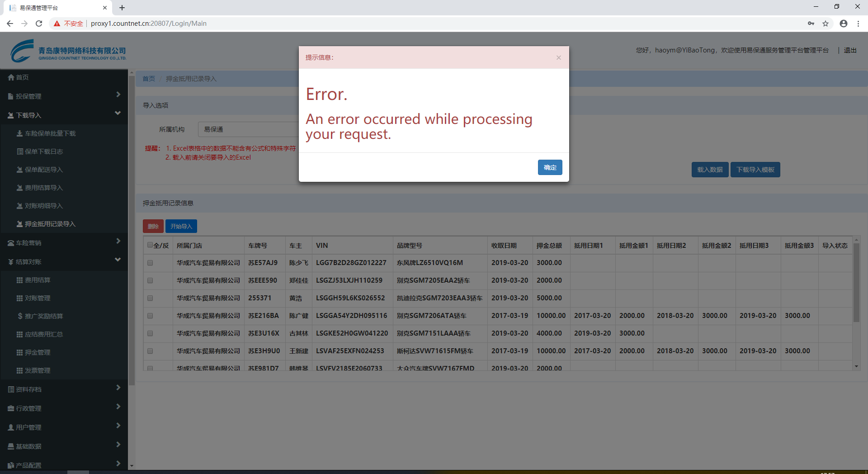This screenshot has height=474, width=868.
Task: Click the 下载导入模板 button
Action: [755, 170]
